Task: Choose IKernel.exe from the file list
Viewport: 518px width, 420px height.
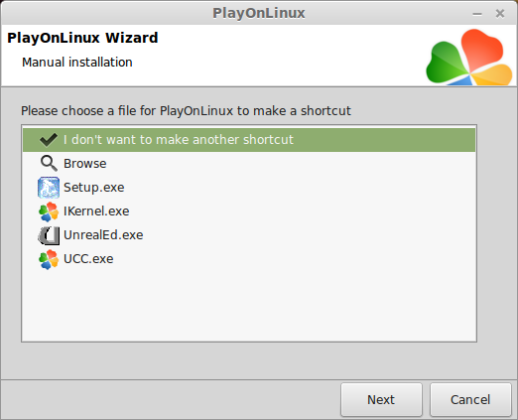Action: [249, 211]
